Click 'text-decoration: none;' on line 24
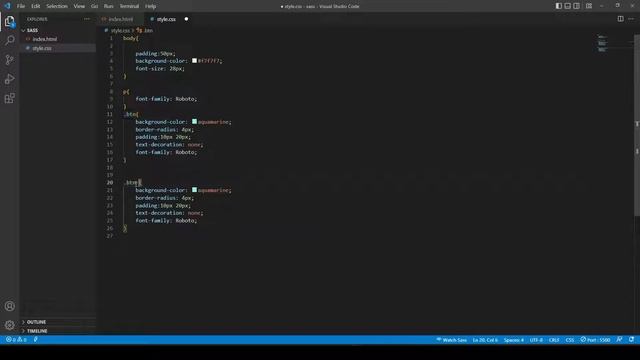 pos(169,213)
